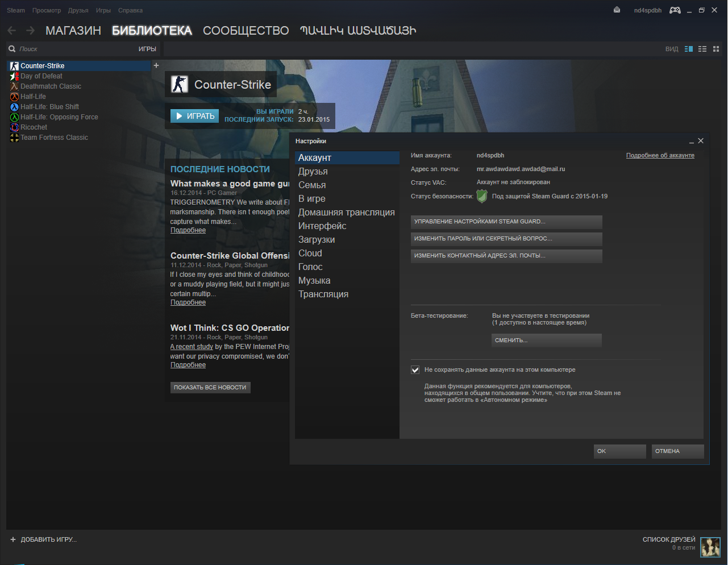The width and height of the screenshot is (728, 565).
Task: Launch Big Picture mode via controller icon
Action: [x=675, y=10]
